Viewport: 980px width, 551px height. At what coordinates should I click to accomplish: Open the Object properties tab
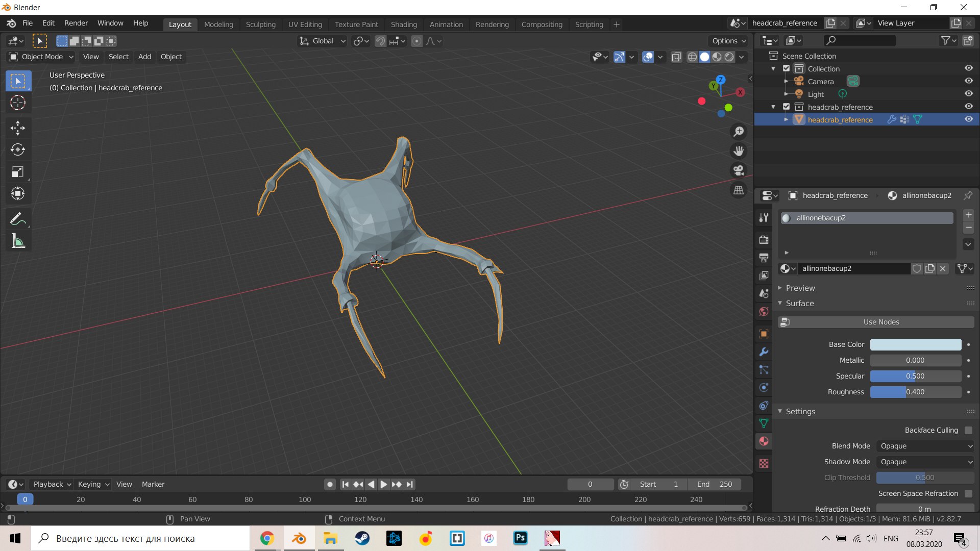(x=764, y=334)
